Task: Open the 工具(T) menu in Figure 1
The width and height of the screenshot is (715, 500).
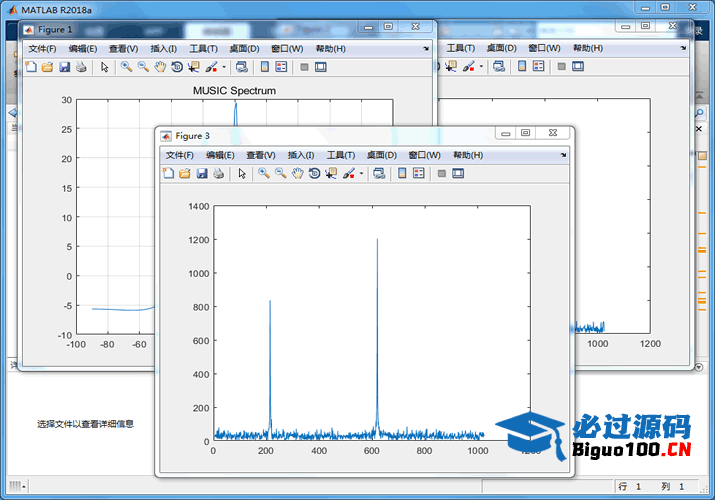Action: (x=203, y=48)
